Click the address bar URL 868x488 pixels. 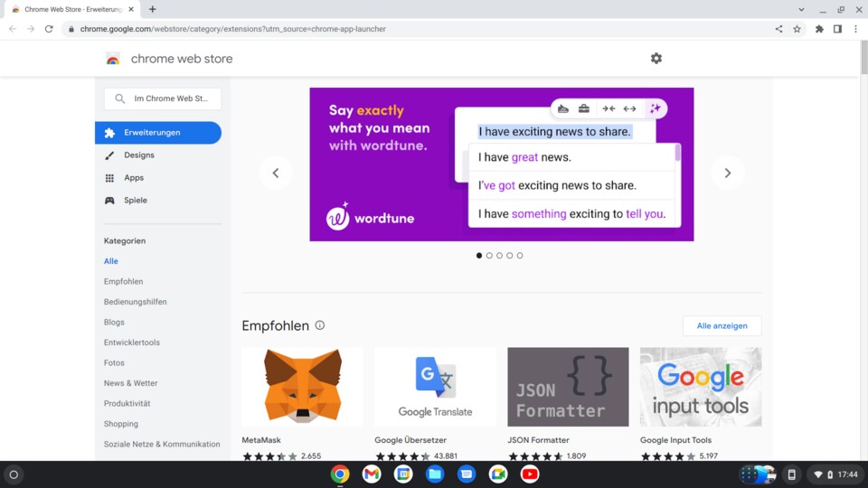(233, 29)
